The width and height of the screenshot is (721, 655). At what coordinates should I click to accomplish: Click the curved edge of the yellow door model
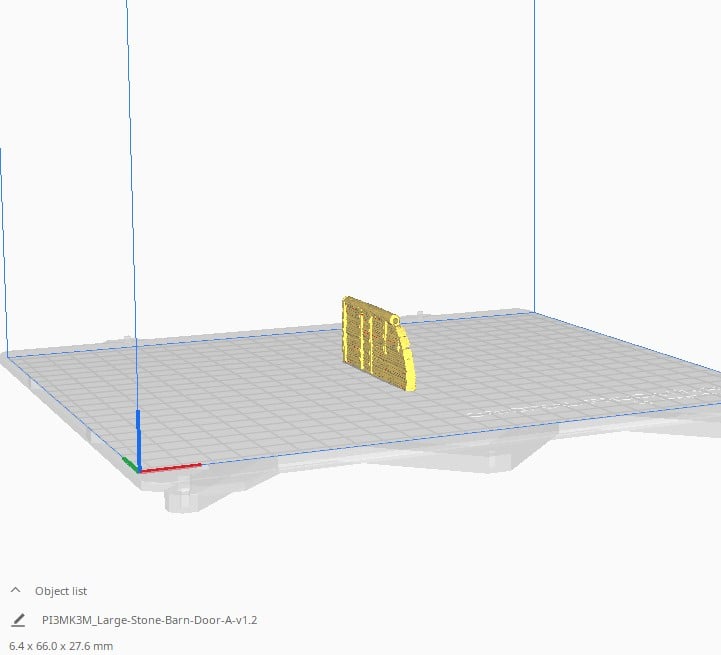[407, 356]
